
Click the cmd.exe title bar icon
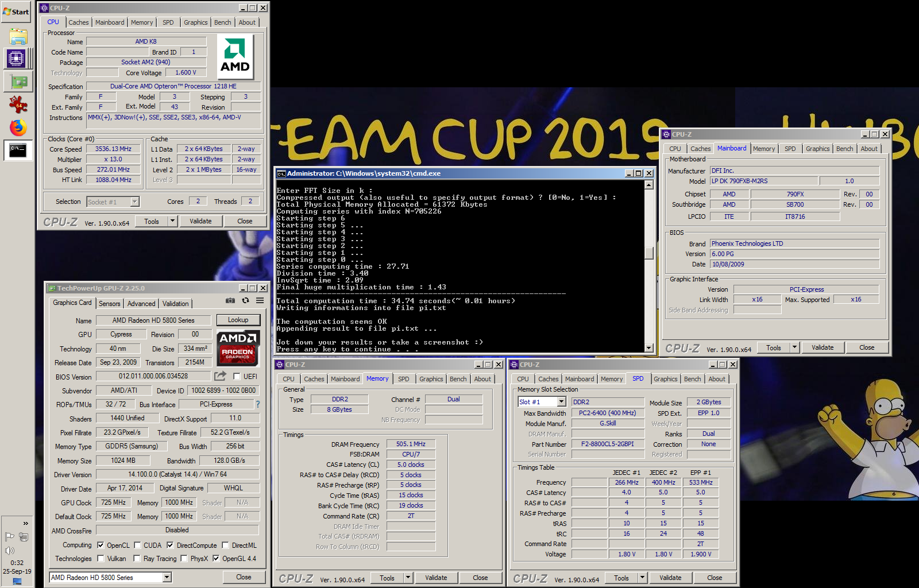click(x=281, y=173)
